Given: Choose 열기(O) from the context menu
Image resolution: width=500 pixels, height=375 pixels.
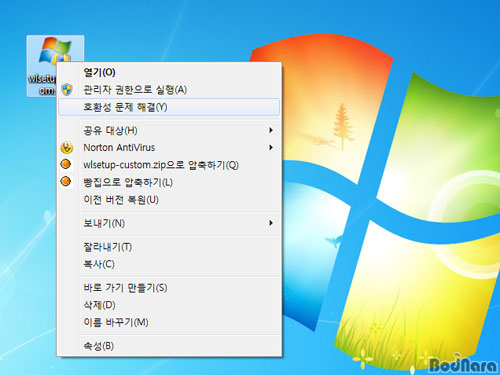Looking at the screenshot, I should (x=169, y=72).
